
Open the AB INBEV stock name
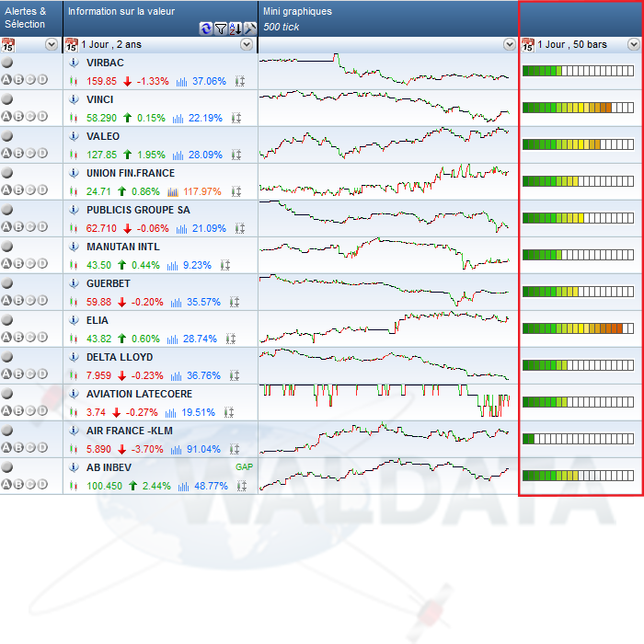[x=109, y=467]
